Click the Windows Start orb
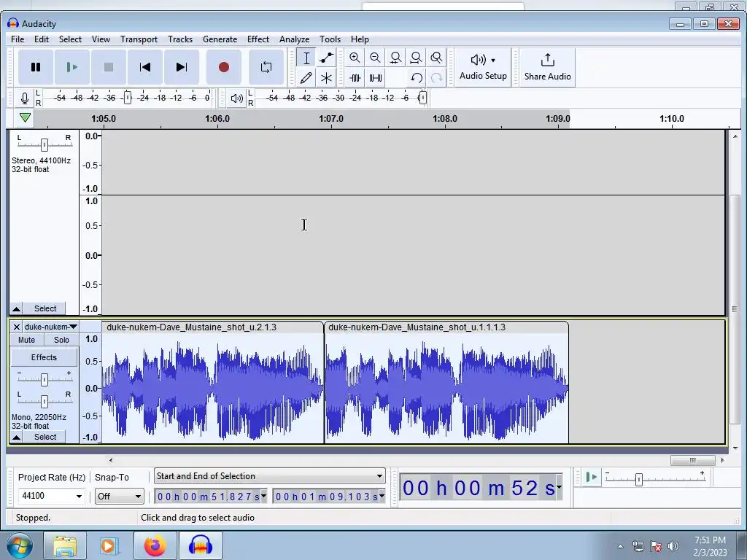This screenshot has width=747, height=560. (x=19, y=545)
